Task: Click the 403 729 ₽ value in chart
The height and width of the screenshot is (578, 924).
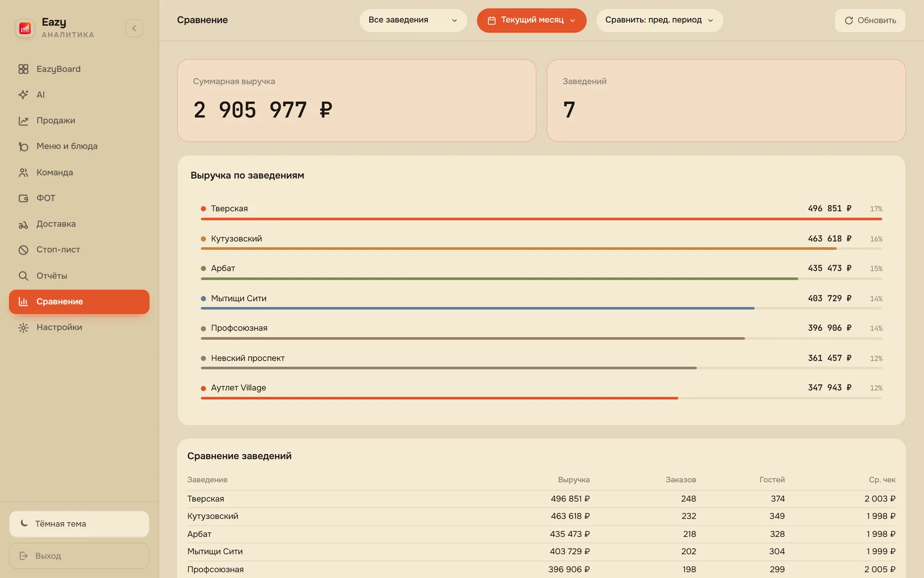Action: click(x=830, y=299)
